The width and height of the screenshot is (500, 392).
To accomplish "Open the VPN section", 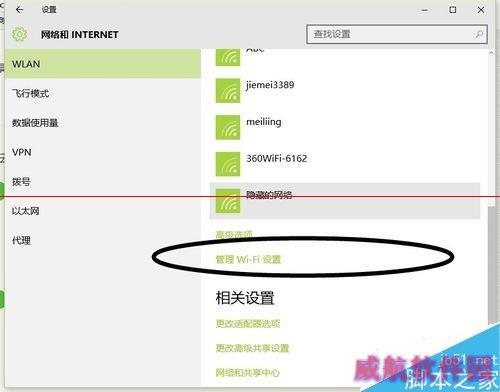I will [103, 152].
